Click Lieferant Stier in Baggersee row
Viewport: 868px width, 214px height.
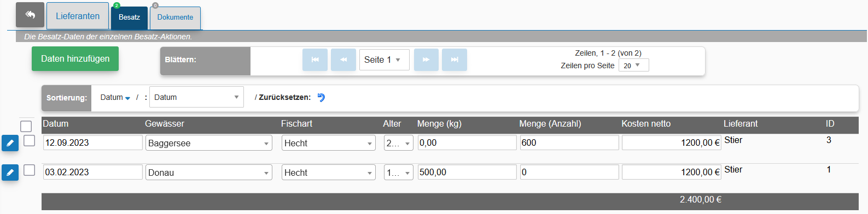(733, 140)
